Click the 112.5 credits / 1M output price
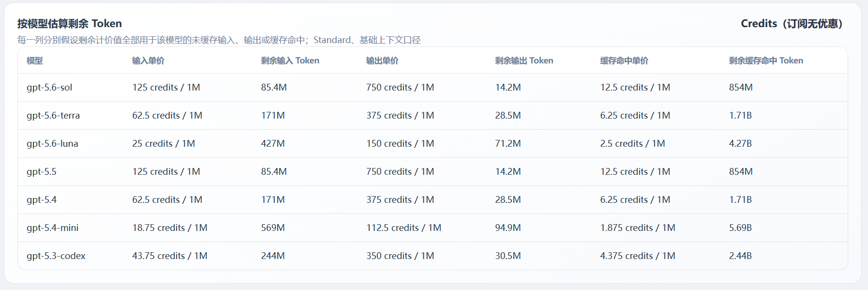Screen dimensions: 868x290 pyautogui.click(x=404, y=228)
